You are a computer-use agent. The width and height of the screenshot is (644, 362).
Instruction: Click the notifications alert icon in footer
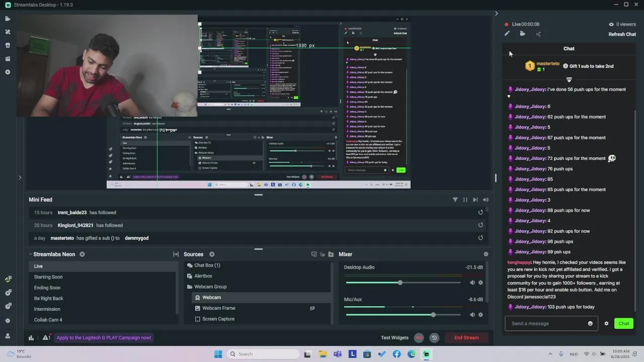[x=46, y=338]
